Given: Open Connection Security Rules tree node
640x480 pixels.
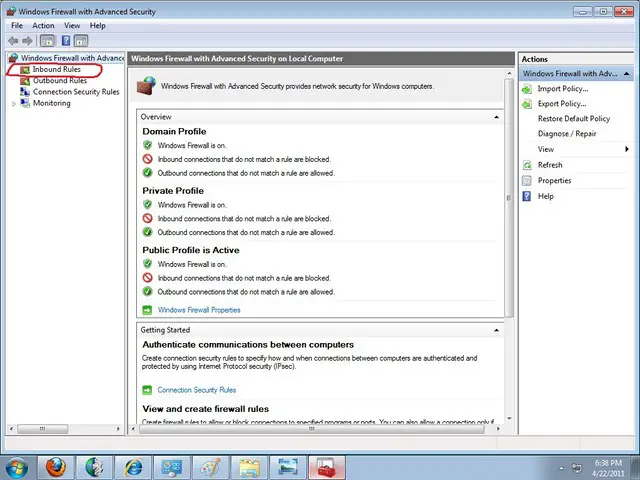Looking at the screenshot, I should pos(76,92).
